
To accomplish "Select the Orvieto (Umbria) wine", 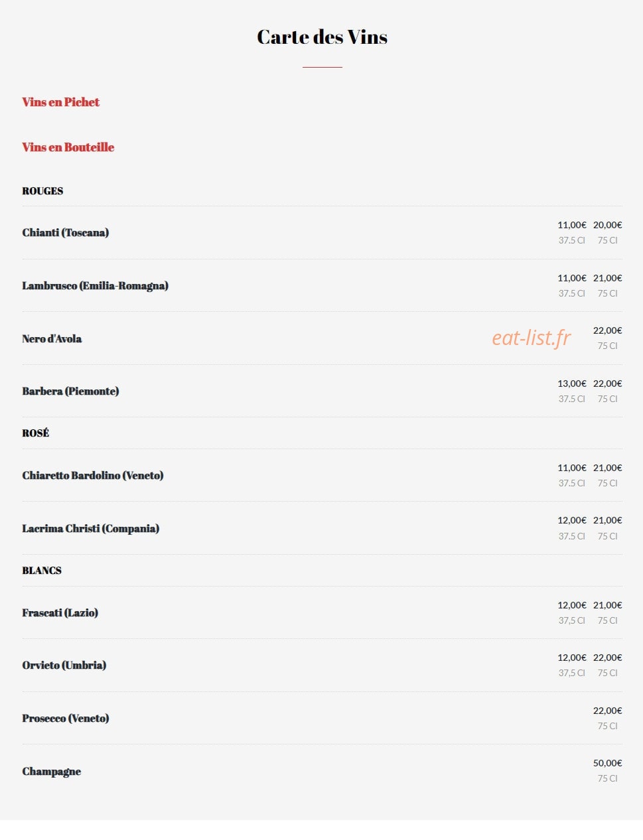I will (x=64, y=665).
